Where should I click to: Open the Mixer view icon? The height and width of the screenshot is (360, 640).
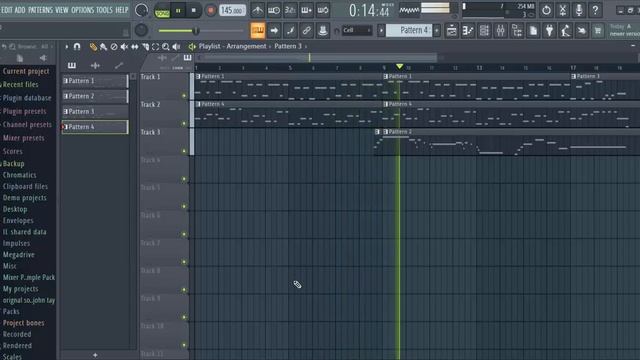pos(501,30)
